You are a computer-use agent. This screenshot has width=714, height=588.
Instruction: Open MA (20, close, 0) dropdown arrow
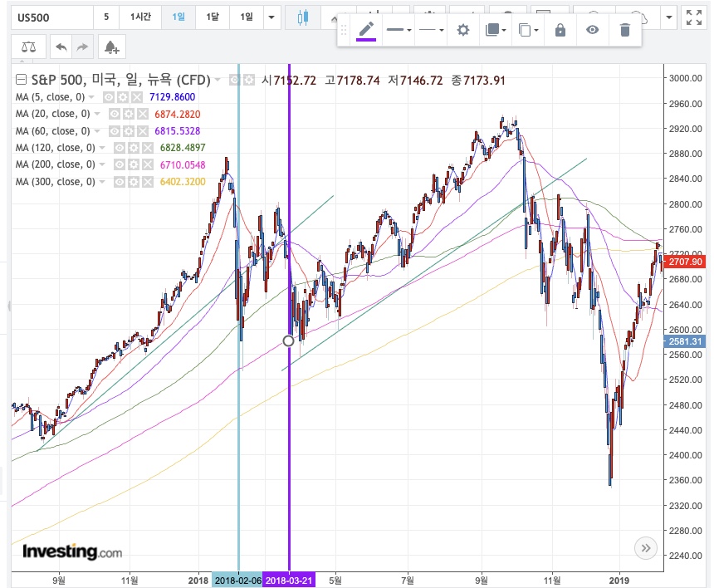point(97,114)
